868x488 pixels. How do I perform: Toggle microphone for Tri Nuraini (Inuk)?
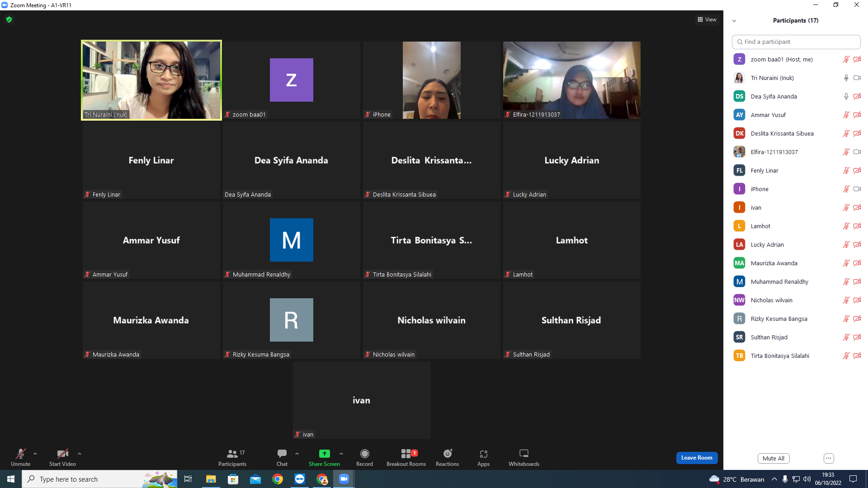coord(846,78)
